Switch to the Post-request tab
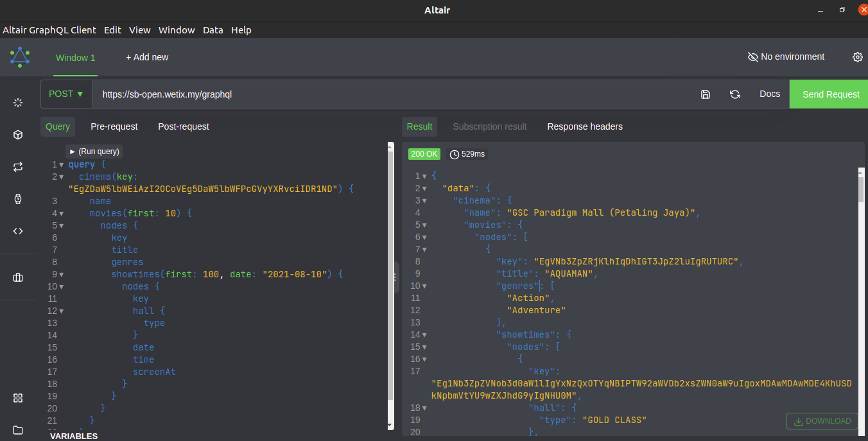868x441 pixels. (x=184, y=126)
